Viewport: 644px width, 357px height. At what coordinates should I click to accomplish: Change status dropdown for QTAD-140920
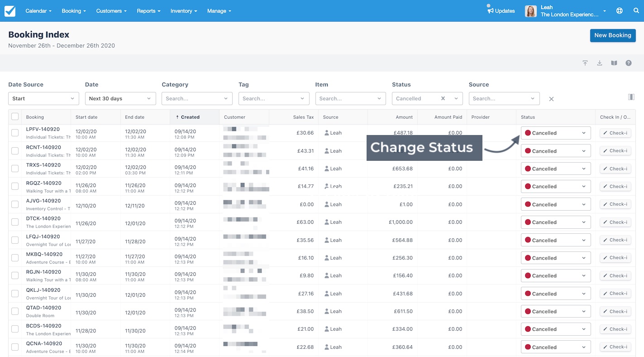tap(556, 311)
